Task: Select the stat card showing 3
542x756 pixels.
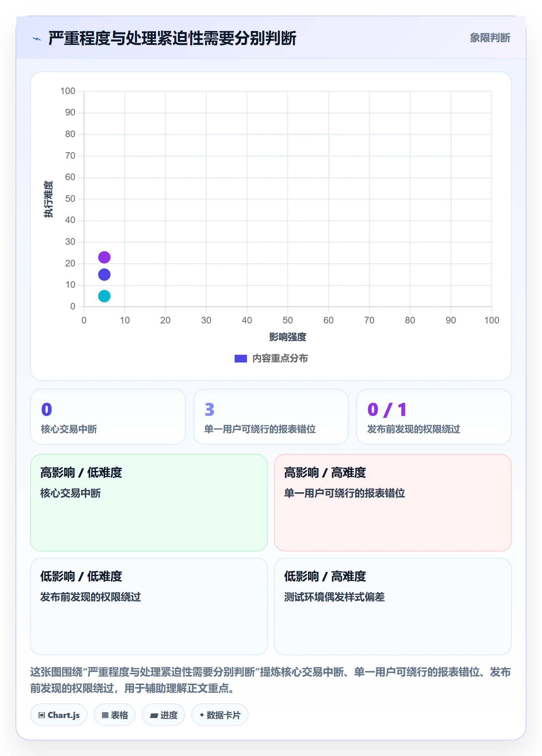Action: 271,417
